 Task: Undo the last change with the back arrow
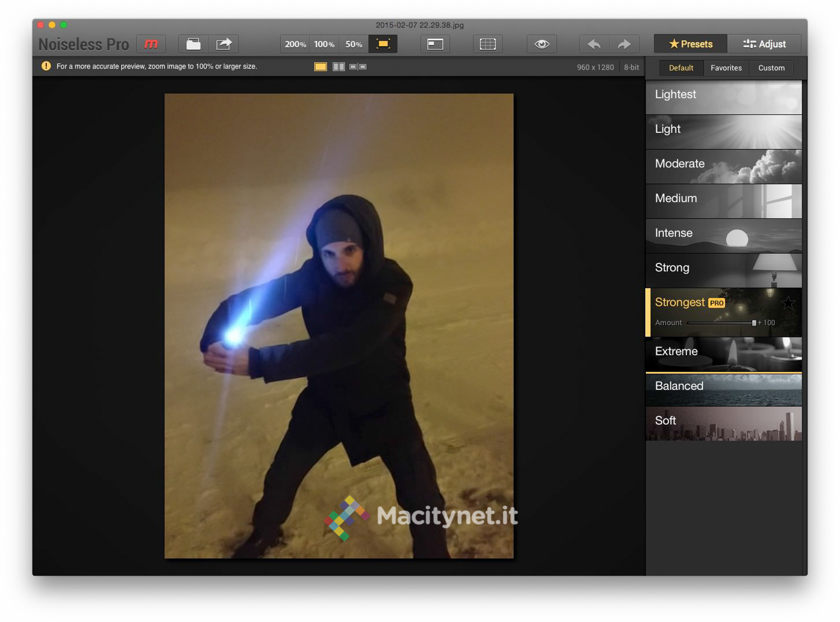(x=594, y=44)
